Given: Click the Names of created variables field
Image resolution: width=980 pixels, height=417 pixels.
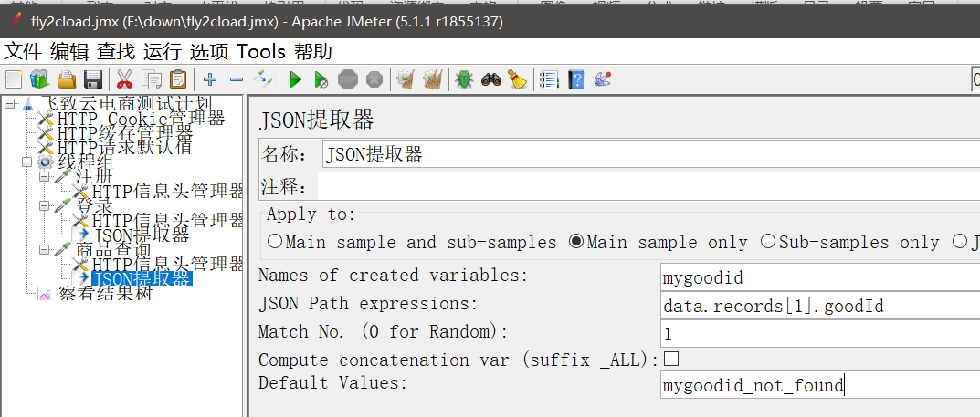Looking at the screenshot, I should click(820, 277).
